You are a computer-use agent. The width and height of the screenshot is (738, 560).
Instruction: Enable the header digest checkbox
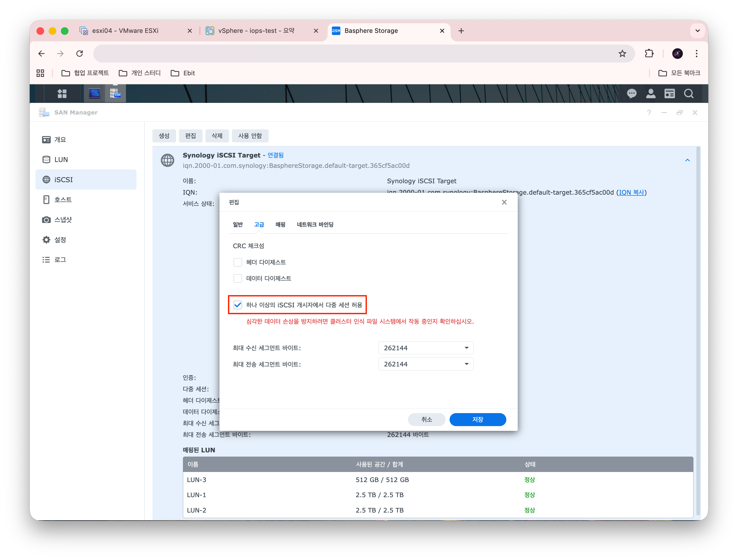point(238,262)
